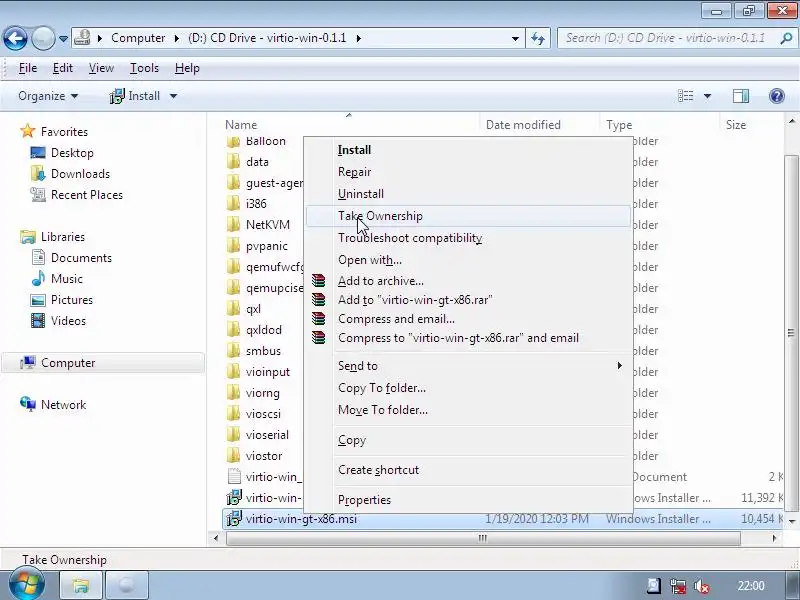800x600 pixels.
Task: Expand the Install button dropdown arrow
Action: (173, 96)
